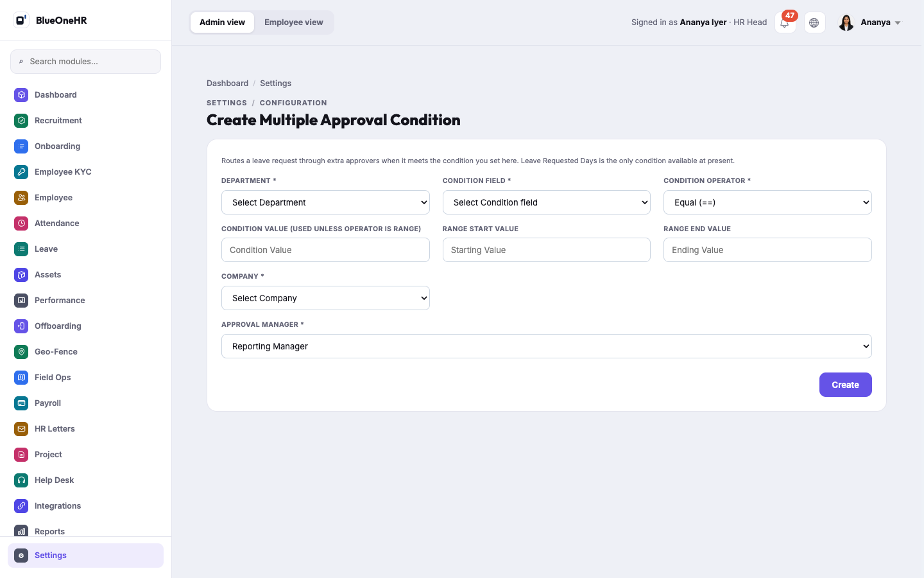Screen dimensions: 924x578
Task: Click the Employee people icon
Action: point(21,198)
